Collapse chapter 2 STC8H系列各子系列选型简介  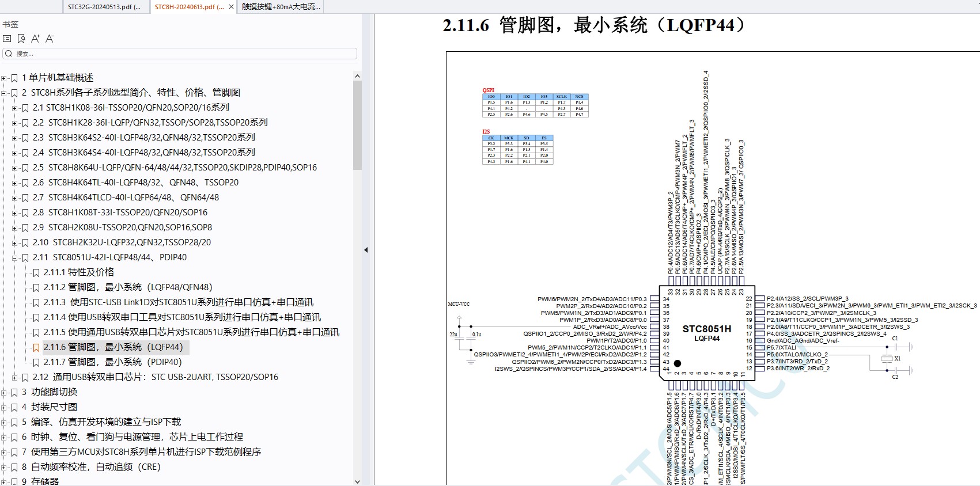(4, 93)
